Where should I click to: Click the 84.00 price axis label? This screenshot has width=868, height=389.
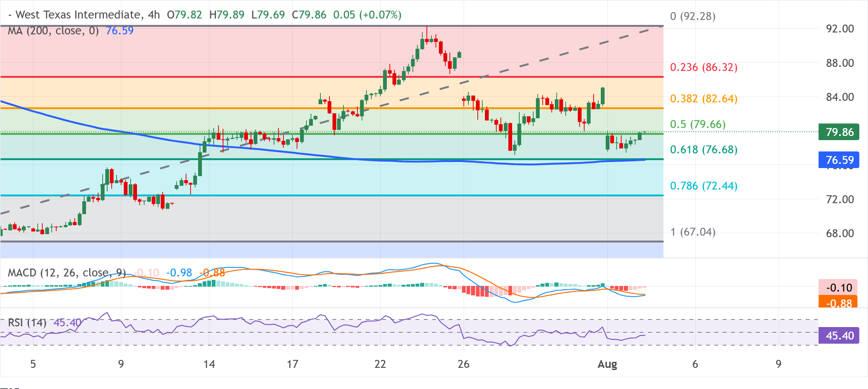[840, 97]
